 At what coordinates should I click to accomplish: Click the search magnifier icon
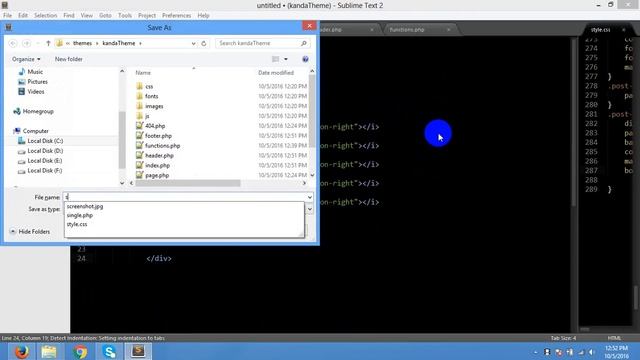303,43
